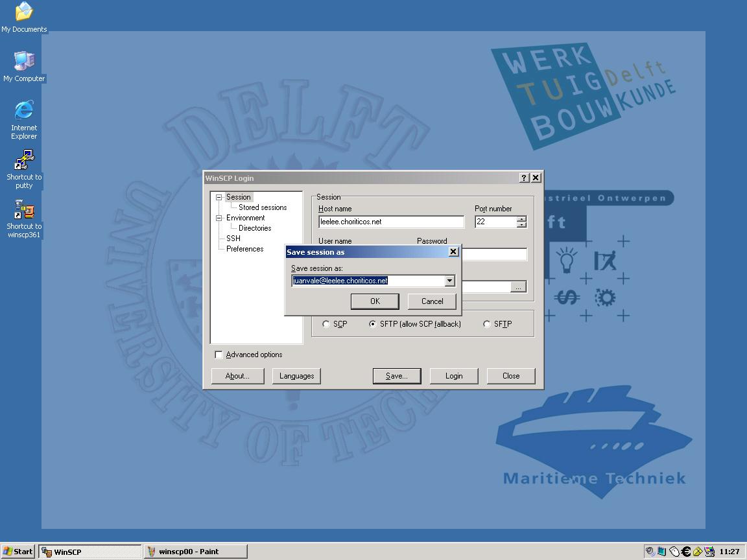Click the browse ellipsis button
This screenshot has width=747, height=560.
(x=518, y=286)
